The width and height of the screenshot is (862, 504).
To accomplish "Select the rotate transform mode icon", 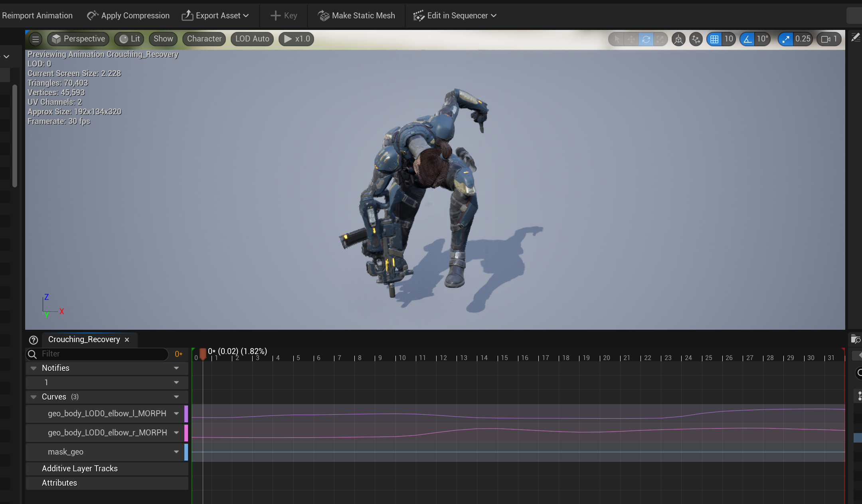I will 646,39.
